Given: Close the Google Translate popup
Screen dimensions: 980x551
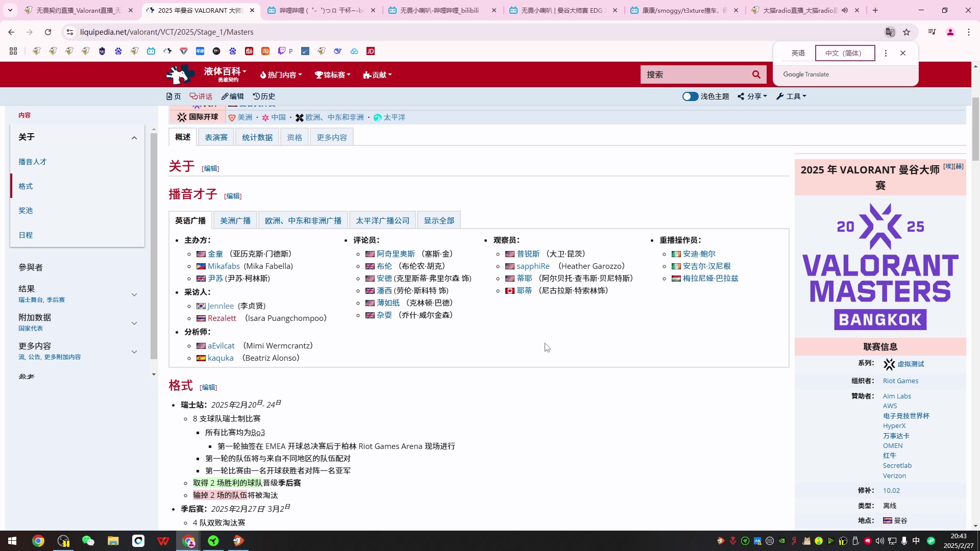Looking at the screenshot, I should tap(903, 53).
